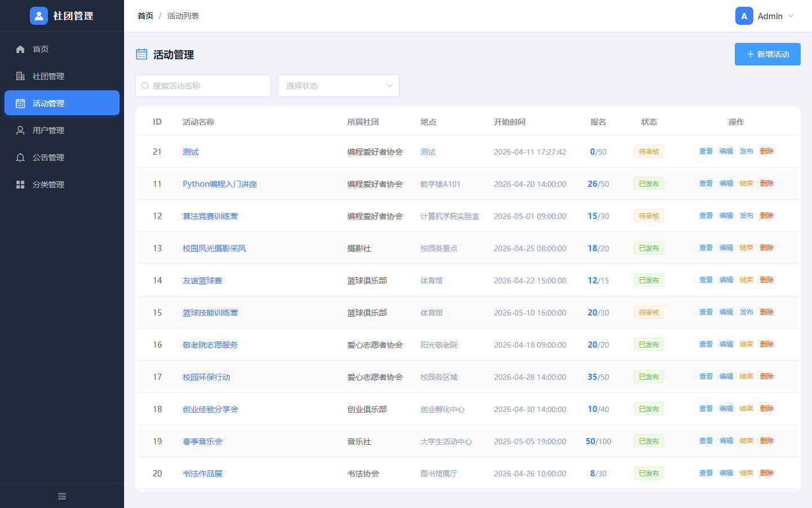This screenshot has width=812, height=508.
Task: Open 公告管理 in the sidebar menu
Action: point(62,157)
